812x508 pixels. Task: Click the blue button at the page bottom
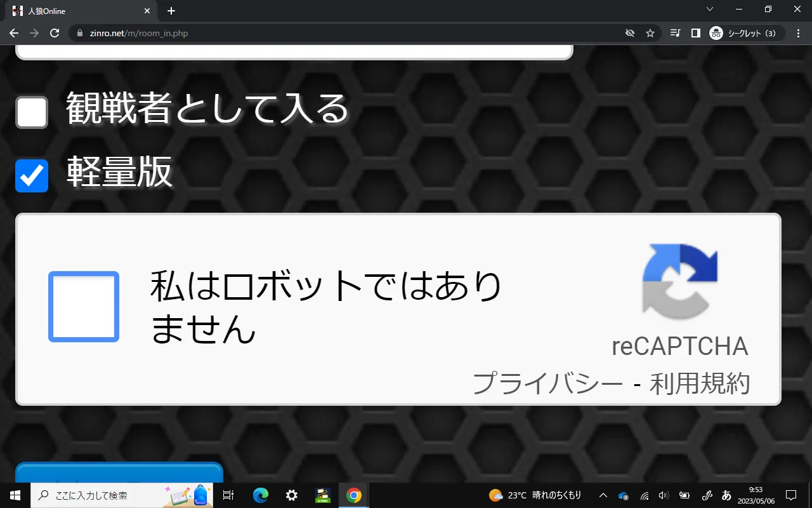pyautogui.click(x=119, y=472)
